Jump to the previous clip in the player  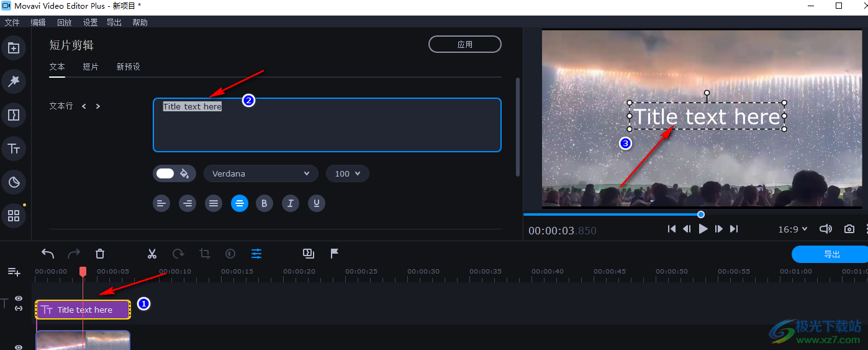coord(672,229)
